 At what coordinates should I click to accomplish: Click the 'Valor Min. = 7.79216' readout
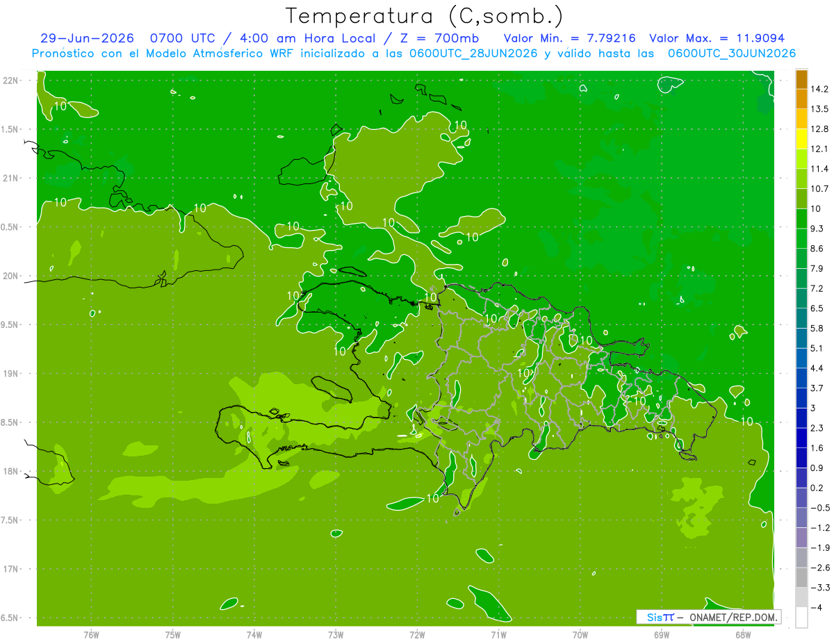569,38
